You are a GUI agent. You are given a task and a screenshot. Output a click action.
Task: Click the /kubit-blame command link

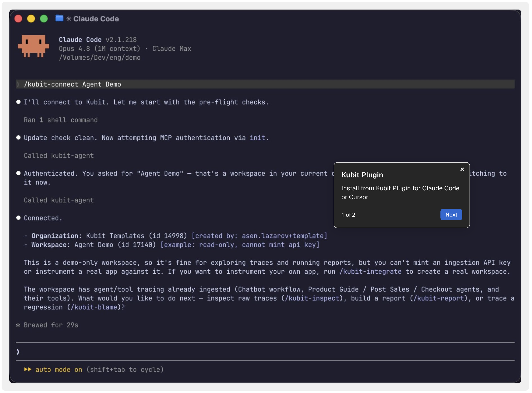94,307
